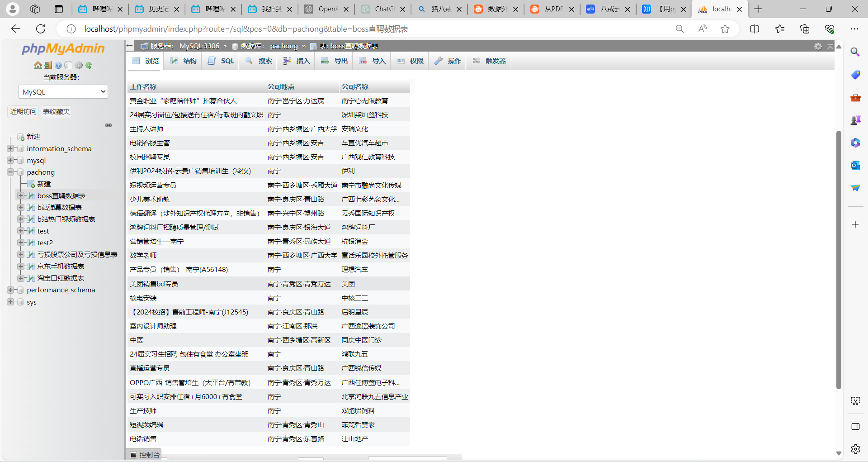Click 表收藏夹 favorites button

pyautogui.click(x=57, y=112)
